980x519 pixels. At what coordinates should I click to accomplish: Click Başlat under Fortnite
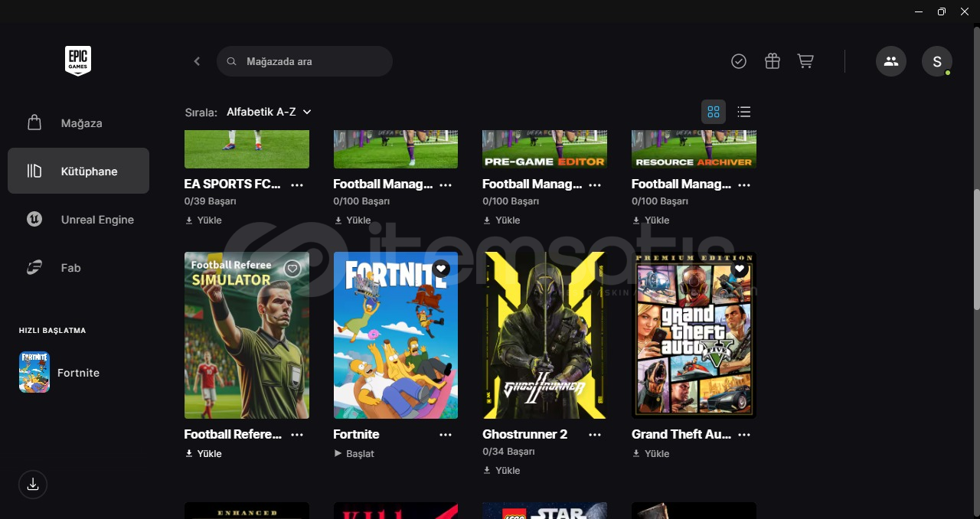click(x=354, y=453)
